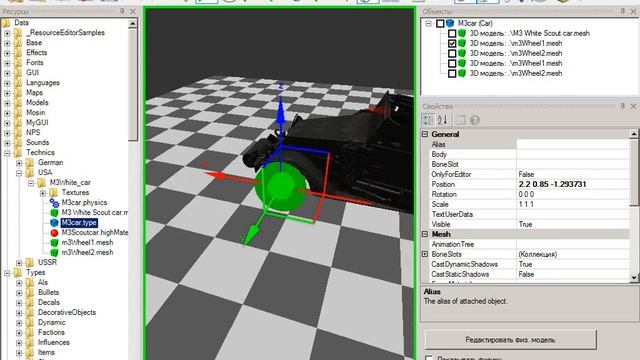Tick the unchecked m3Wheel1.mesh checkbox in Объекты
Screen dimensions: 640x360
tap(452, 63)
